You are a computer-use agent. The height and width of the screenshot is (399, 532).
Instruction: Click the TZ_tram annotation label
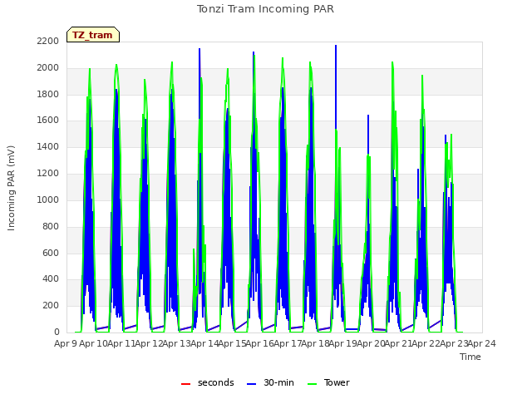click(93, 35)
